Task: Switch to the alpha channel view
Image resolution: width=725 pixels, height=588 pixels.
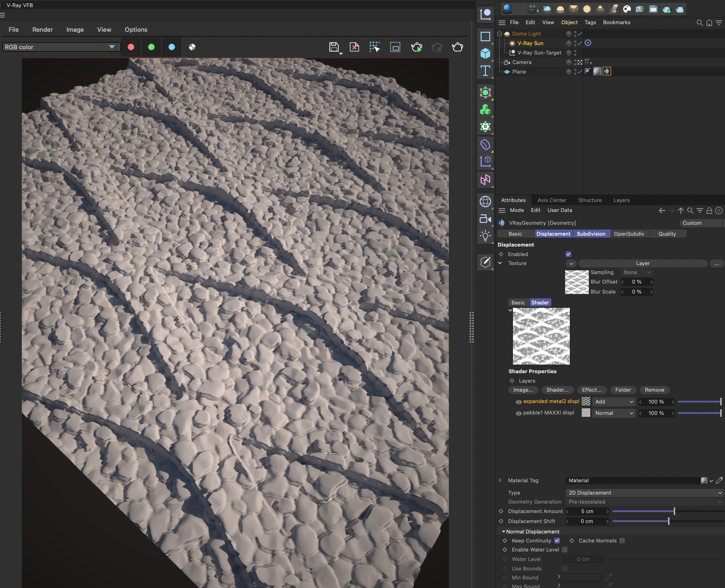Action: [x=192, y=47]
